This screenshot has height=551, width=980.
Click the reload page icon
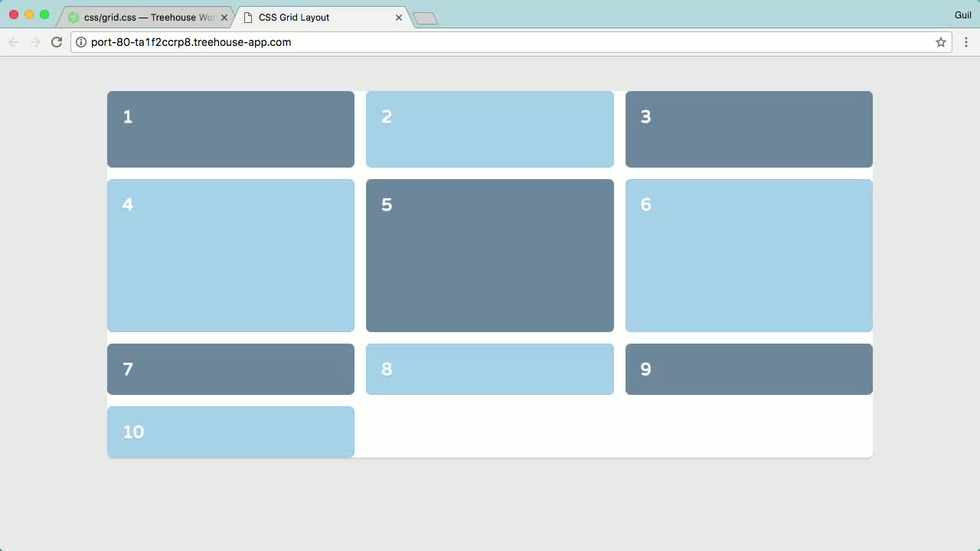coord(57,42)
